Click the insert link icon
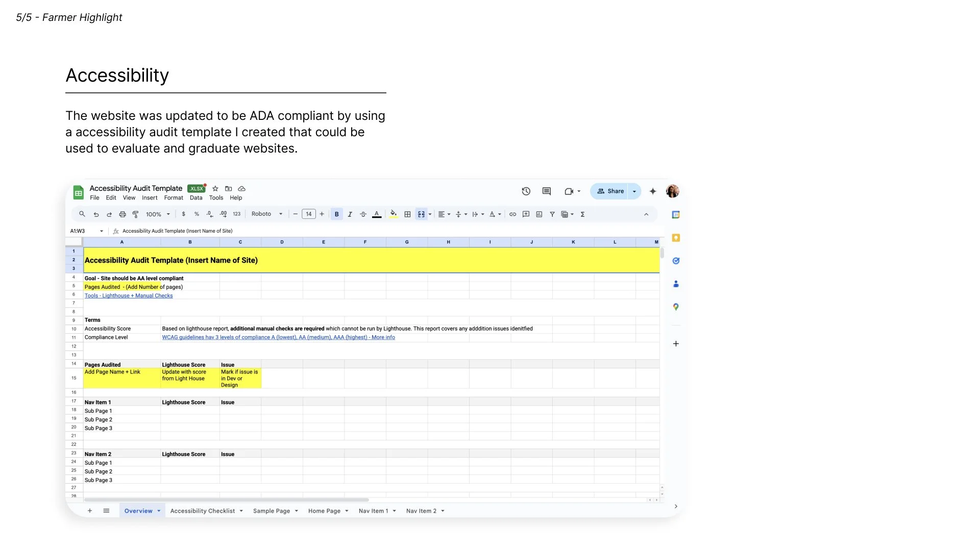 pos(512,214)
